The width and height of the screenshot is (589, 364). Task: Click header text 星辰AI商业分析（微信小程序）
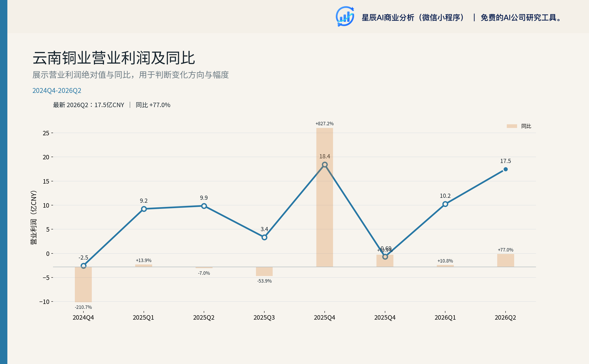413,18
